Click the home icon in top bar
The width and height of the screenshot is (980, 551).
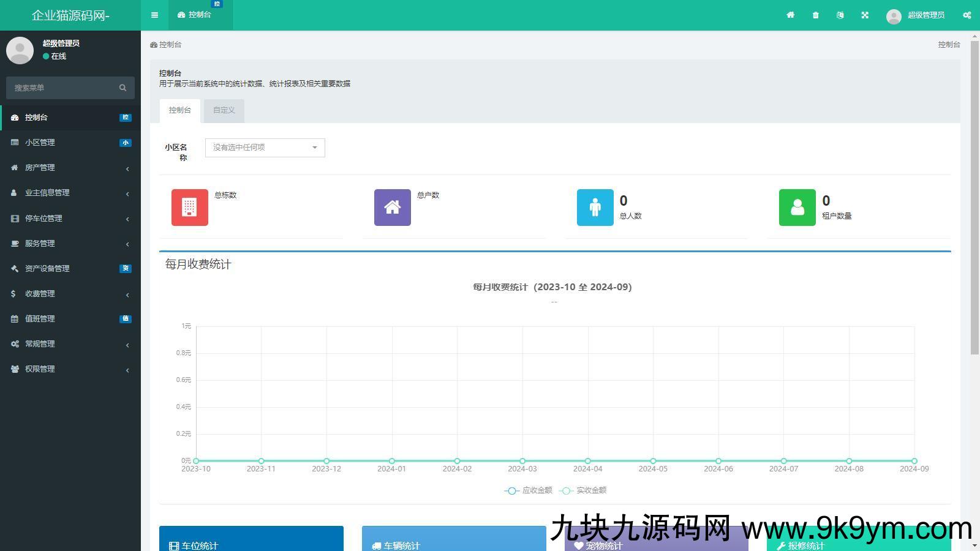(x=791, y=15)
